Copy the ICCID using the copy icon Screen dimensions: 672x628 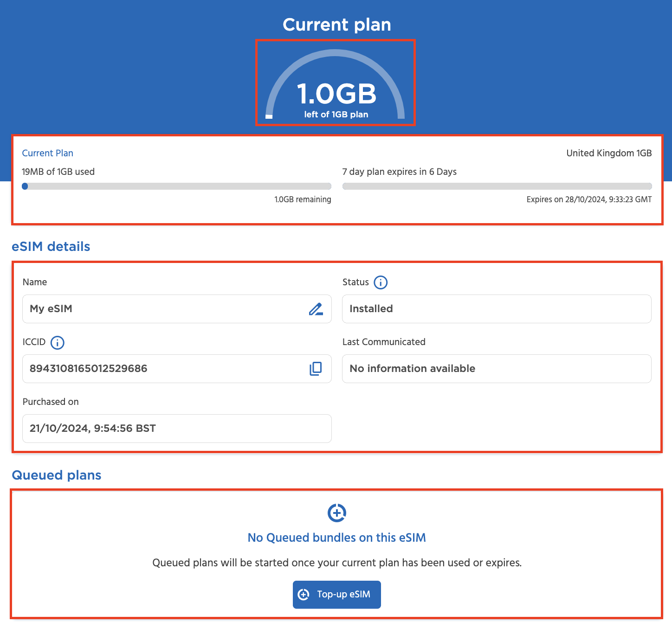(316, 369)
